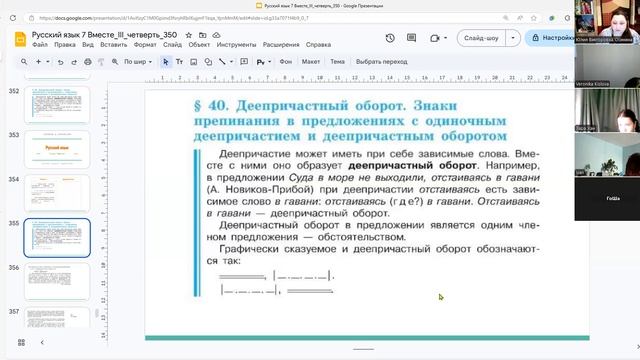This screenshot has height=360, width=640.
Task: Open the move-to-folder icon beside the title
Action: coord(202,35)
